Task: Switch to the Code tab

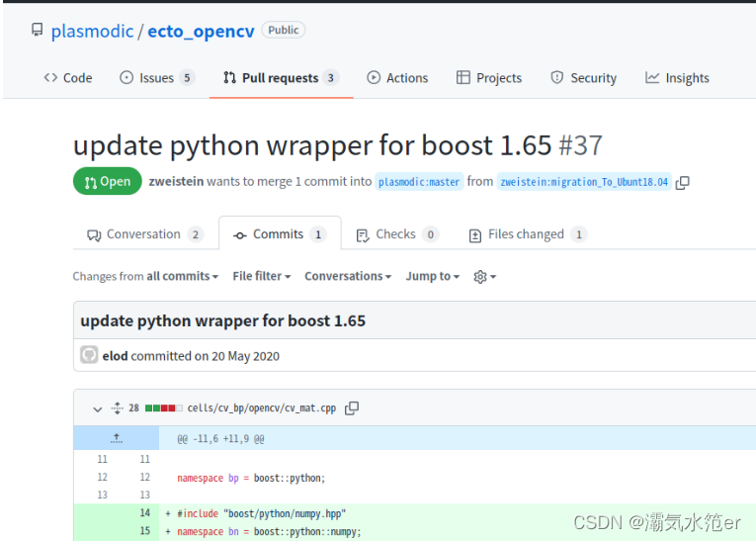Action: (x=68, y=78)
